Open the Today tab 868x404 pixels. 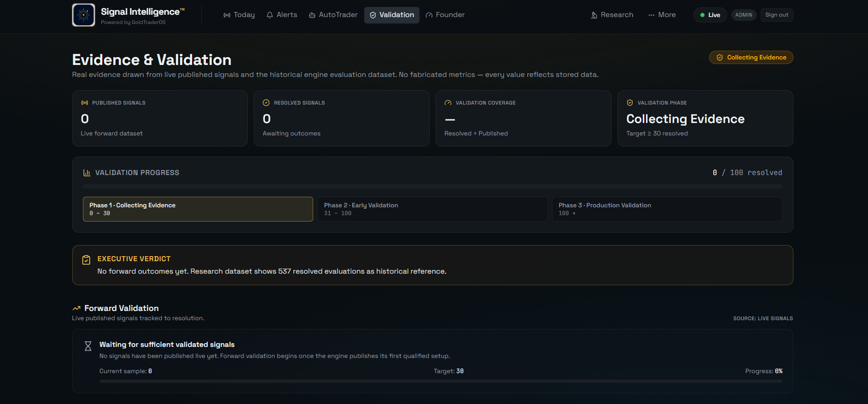point(239,15)
